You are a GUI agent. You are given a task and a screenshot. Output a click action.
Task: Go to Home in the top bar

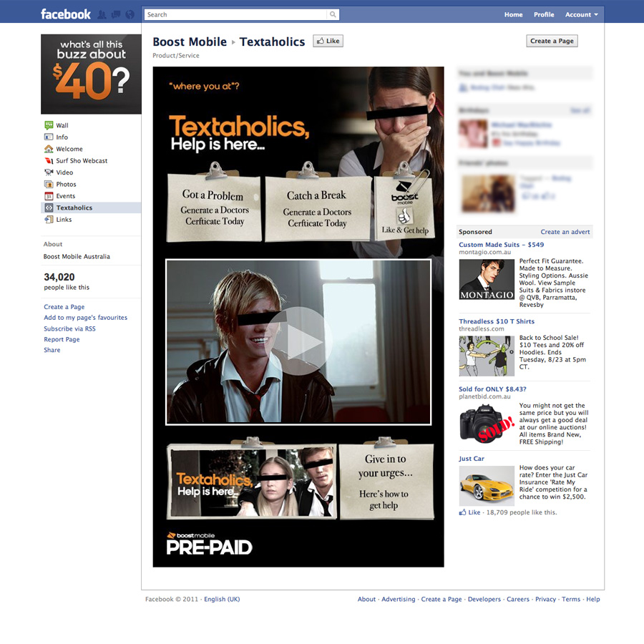pos(513,14)
